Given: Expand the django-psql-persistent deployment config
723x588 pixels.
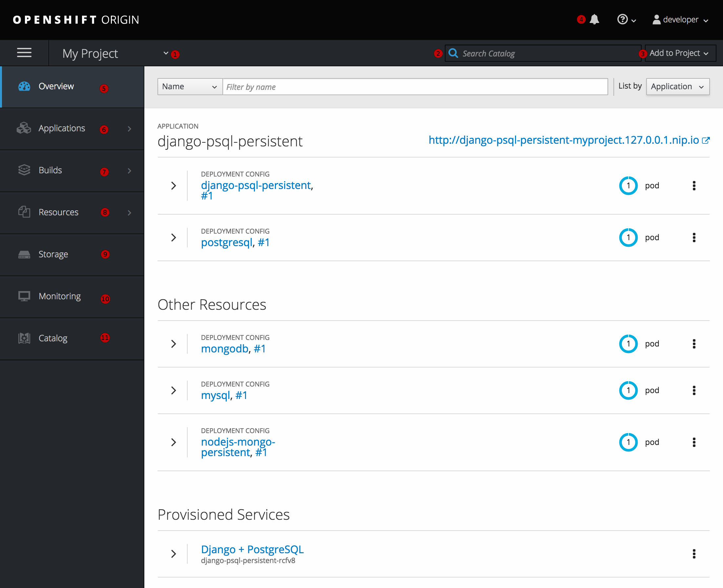Looking at the screenshot, I should 174,186.
